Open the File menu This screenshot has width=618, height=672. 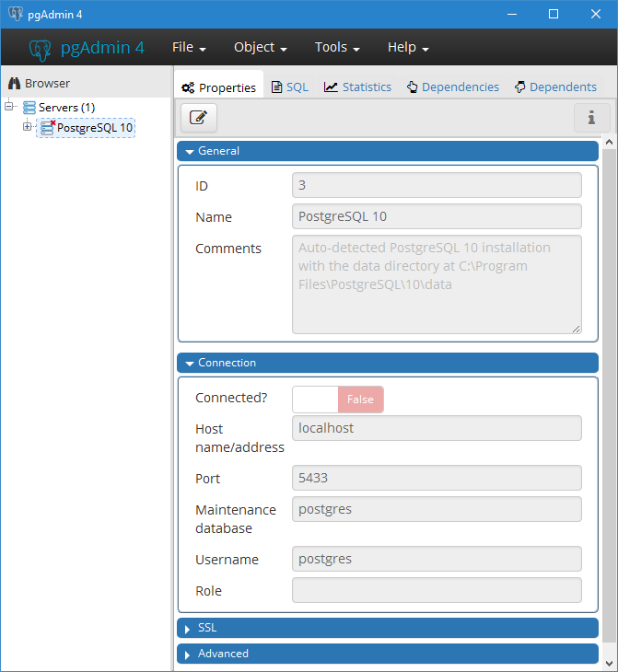pos(189,48)
